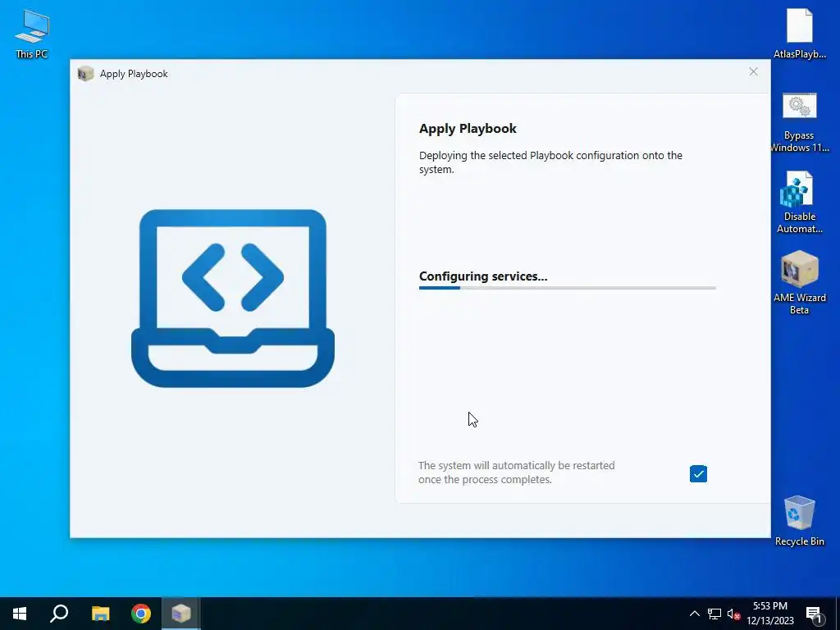Image resolution: width=840 pixels, height=630 pixels.
Task: Launch Google Chrome from the taskbar
Action: tap(141, 614)
